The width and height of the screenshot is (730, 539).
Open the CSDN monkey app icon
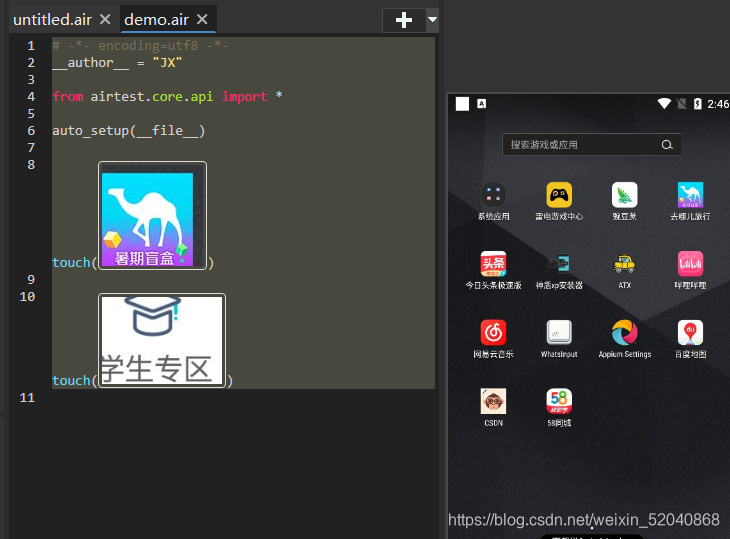tap(493, 401)
